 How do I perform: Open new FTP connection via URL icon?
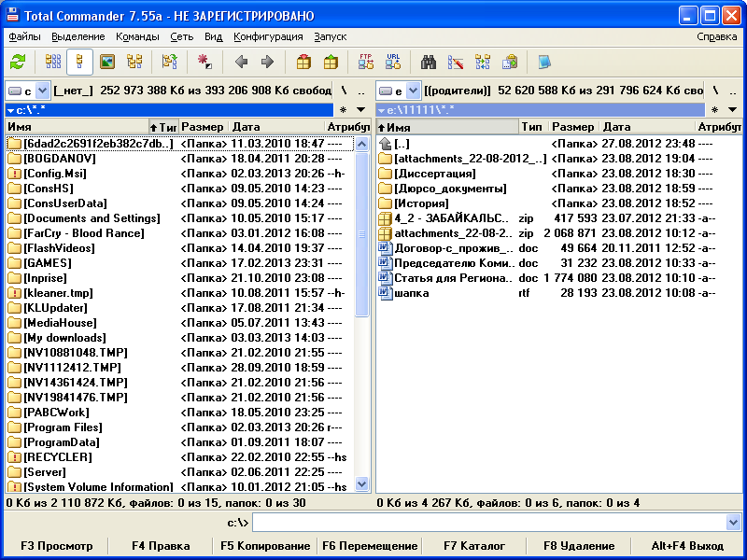[393, 62]
